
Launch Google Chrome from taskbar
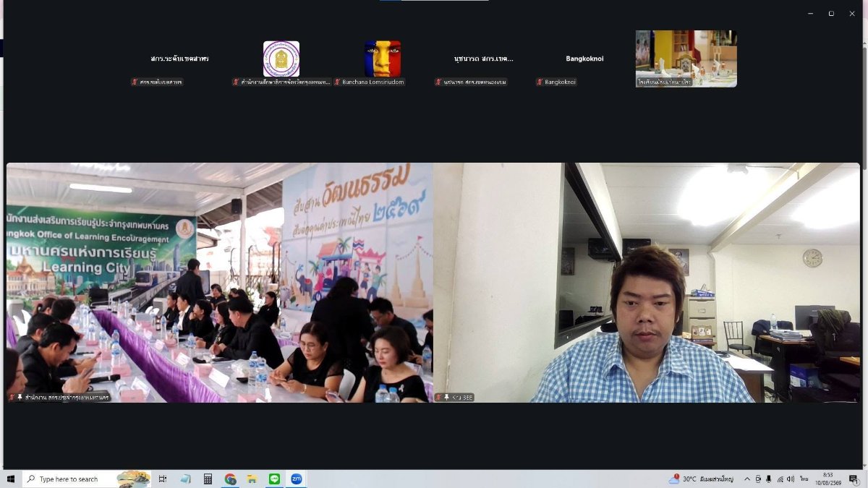click(x=231, y=479)
